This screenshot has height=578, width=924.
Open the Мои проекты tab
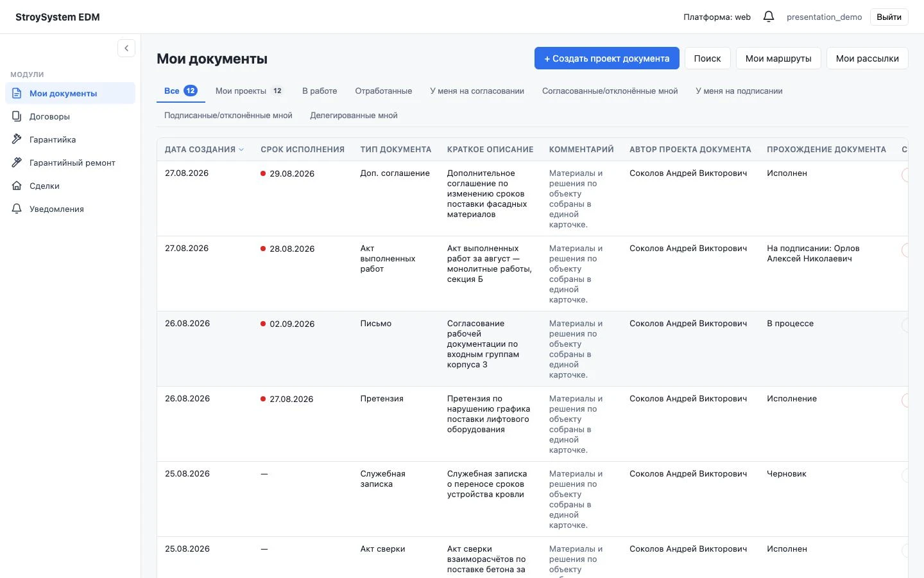click(x=249, y=91)
